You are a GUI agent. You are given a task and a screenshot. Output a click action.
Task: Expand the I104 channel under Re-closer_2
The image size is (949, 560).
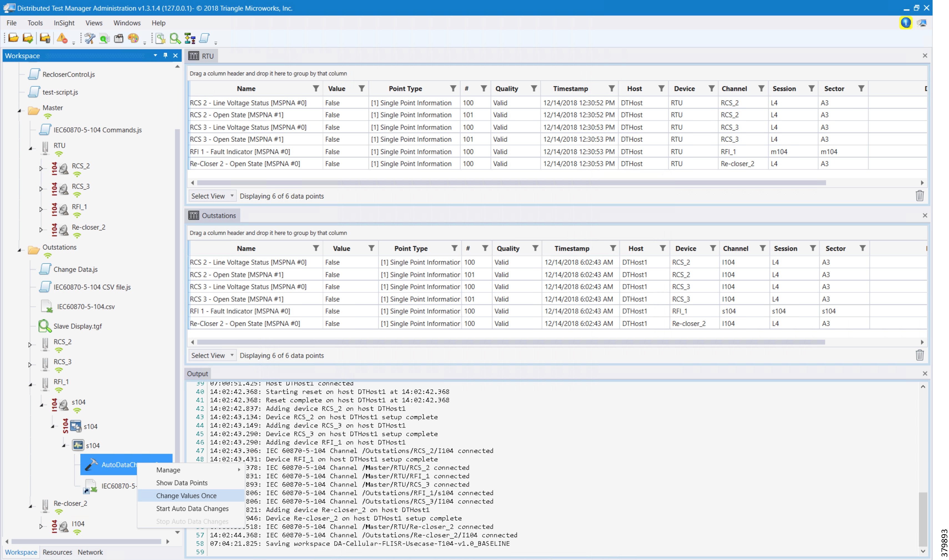pyautogui.click(x=41, y=526)
